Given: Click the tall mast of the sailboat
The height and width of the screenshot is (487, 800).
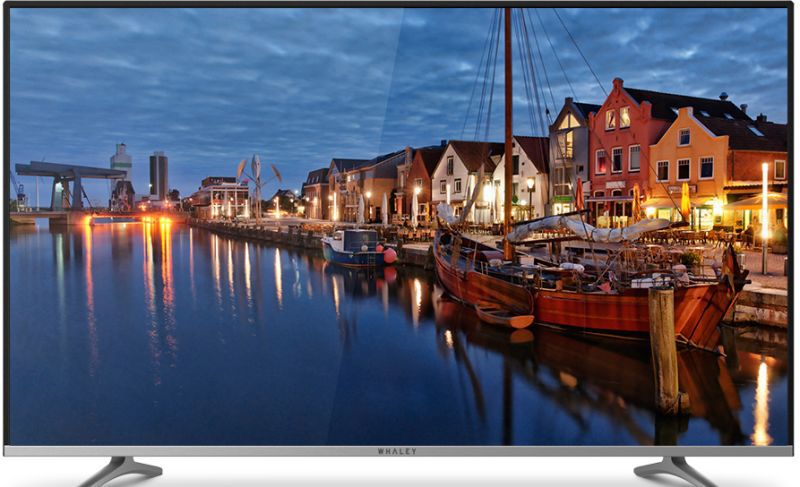Looking at the screenshot, I should tap(508, 120).
